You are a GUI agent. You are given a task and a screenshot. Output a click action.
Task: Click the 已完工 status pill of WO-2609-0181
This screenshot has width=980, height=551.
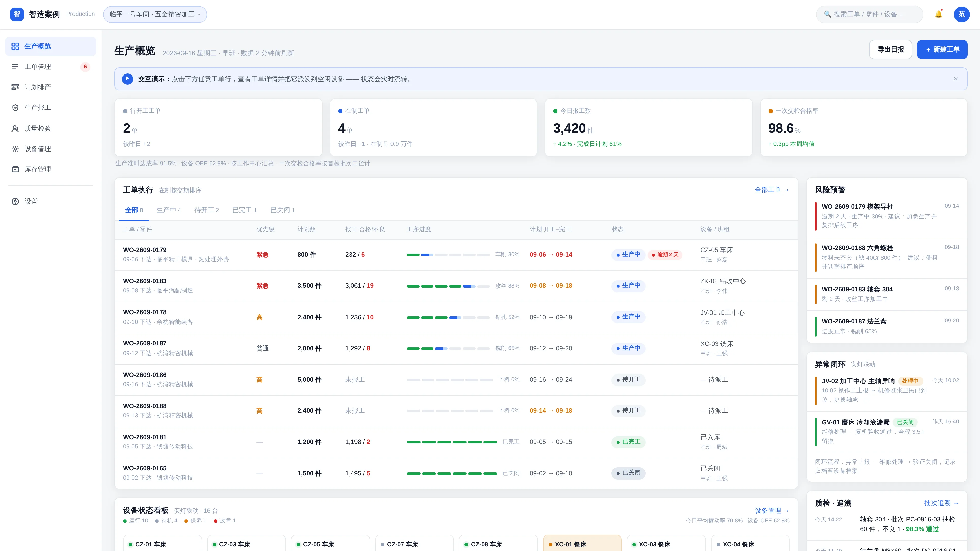629,442
